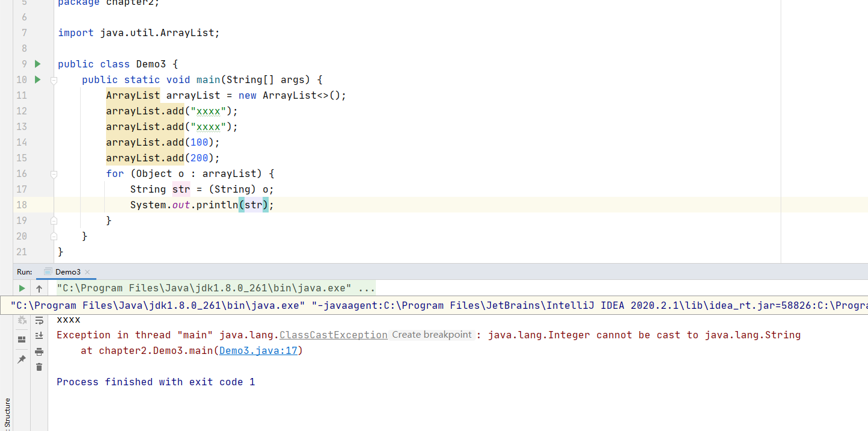Toggle scroll to end of console

point(39,335)
